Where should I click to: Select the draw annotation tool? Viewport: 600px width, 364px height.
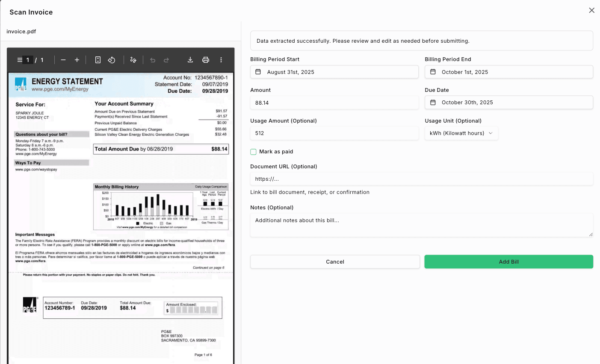pyautogui.click(x=133, y=60)
